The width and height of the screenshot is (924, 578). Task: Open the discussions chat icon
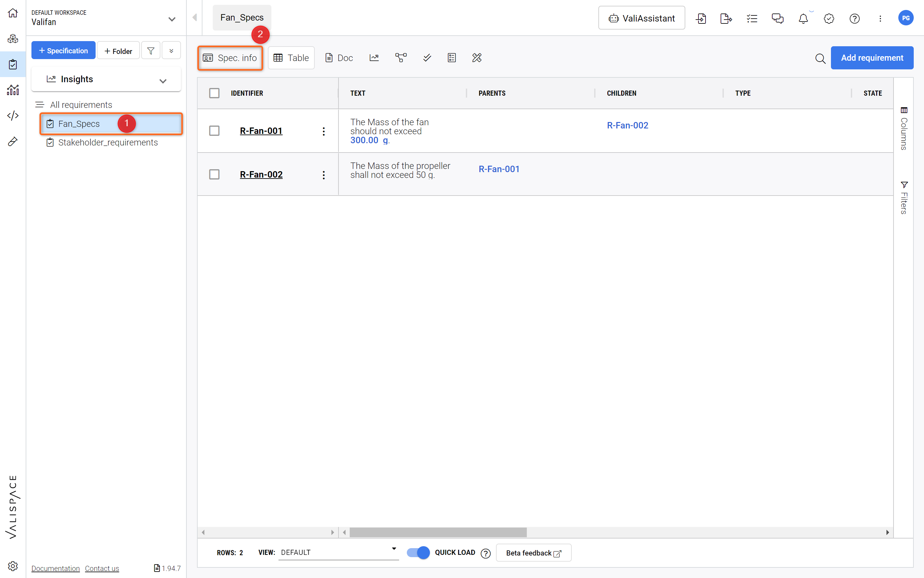click(777, 18)
